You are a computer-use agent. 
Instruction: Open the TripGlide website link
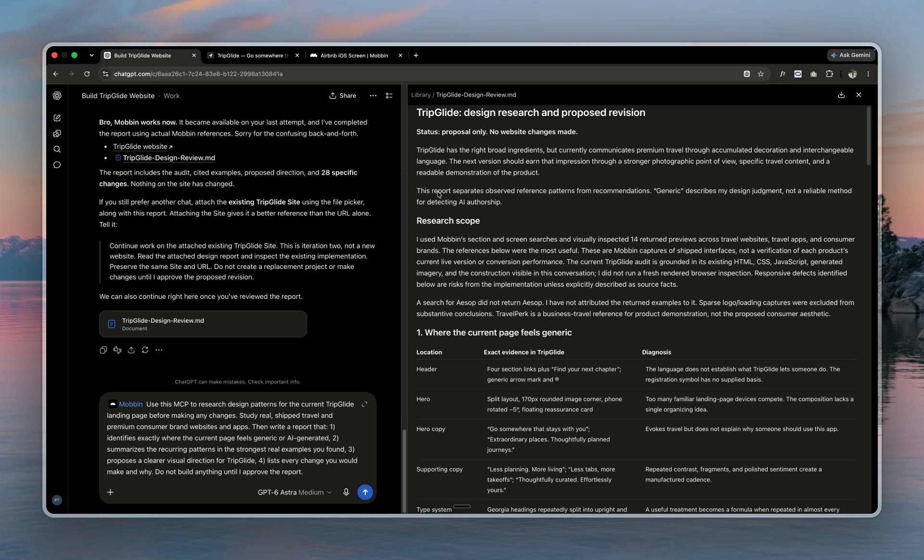tap(142, 147)
